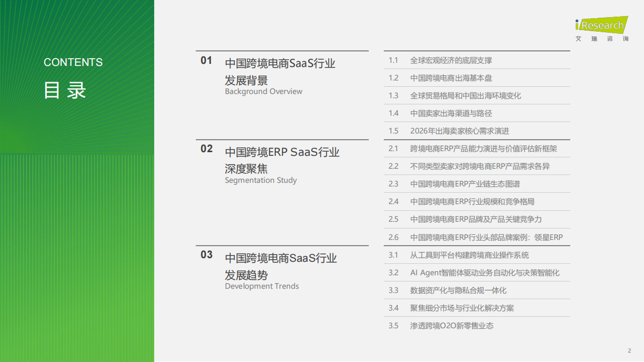The width and height of the screenshot is (644, 362).
Task: Select entry 跨境电商ERP产品能力演进与价值评估新框架
Action: [484, 149]
